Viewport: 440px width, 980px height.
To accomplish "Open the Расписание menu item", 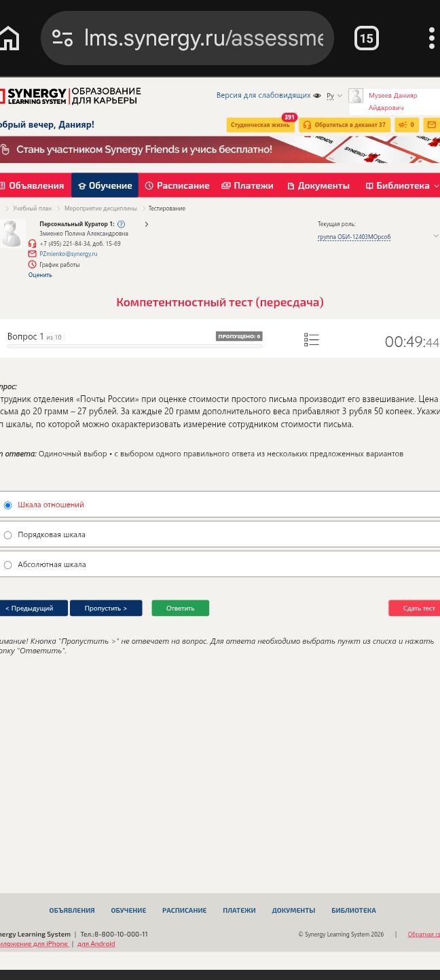I will (177, 185).
